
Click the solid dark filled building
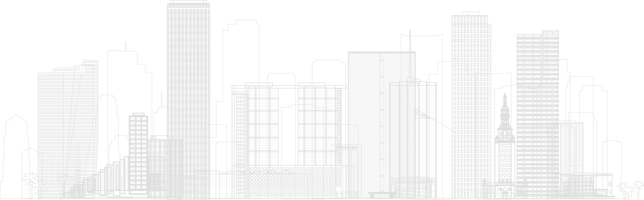pos(382,125)
